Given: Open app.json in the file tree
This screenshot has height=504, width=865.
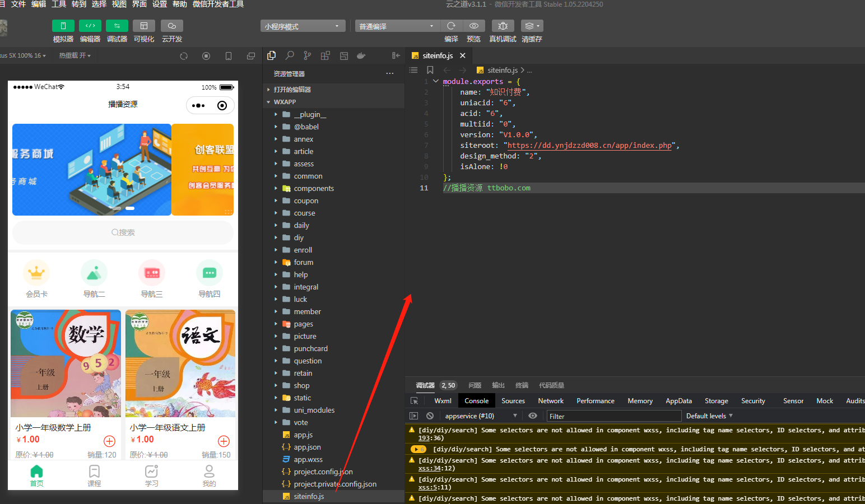Looking at the screenshot, I should (x=333, y=447).
